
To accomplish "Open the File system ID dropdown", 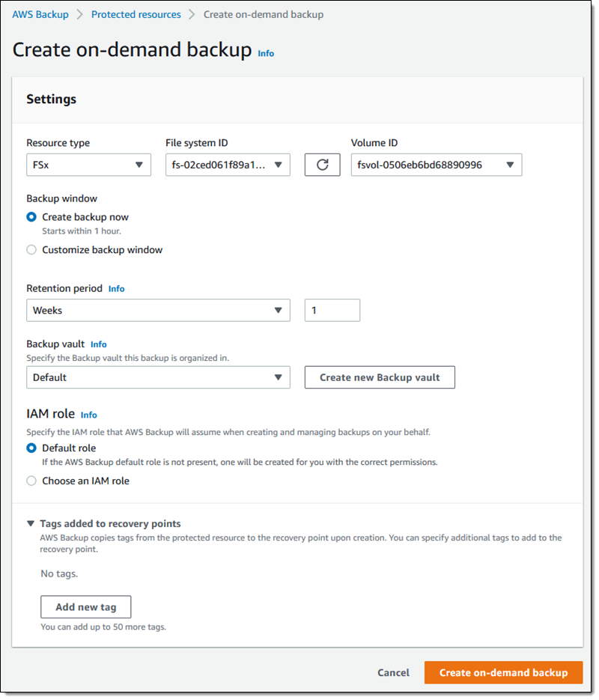I will 228,165.
